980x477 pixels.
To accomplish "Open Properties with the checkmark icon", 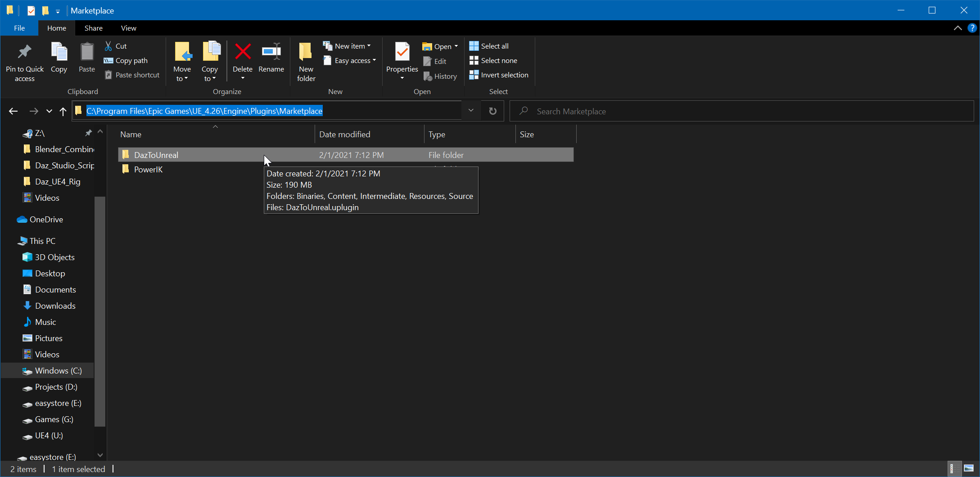I will [402, 52].
